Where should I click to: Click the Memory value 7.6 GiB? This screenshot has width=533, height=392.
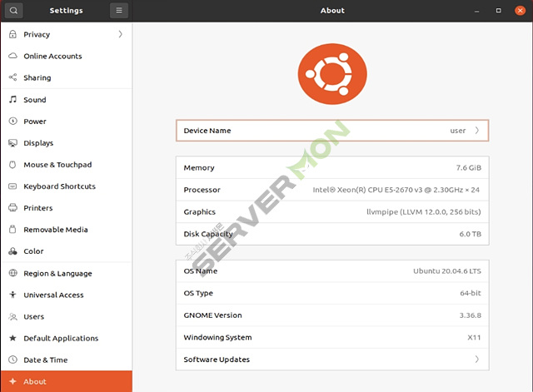468,167
